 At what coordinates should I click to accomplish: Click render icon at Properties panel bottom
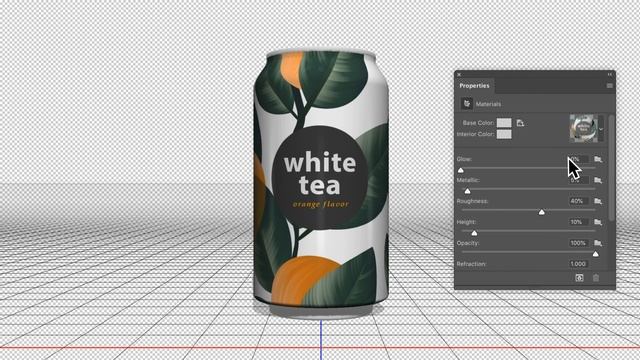[x=579, y=278]
